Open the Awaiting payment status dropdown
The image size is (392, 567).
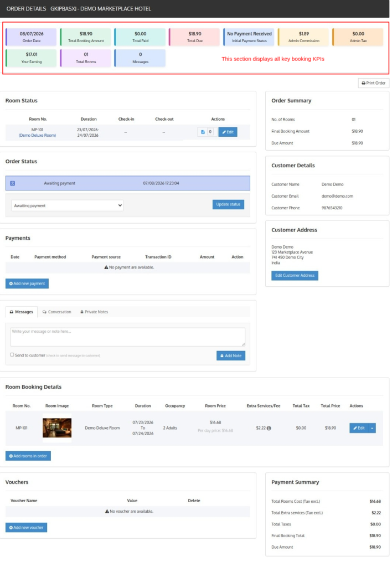[x=67, y=205]
